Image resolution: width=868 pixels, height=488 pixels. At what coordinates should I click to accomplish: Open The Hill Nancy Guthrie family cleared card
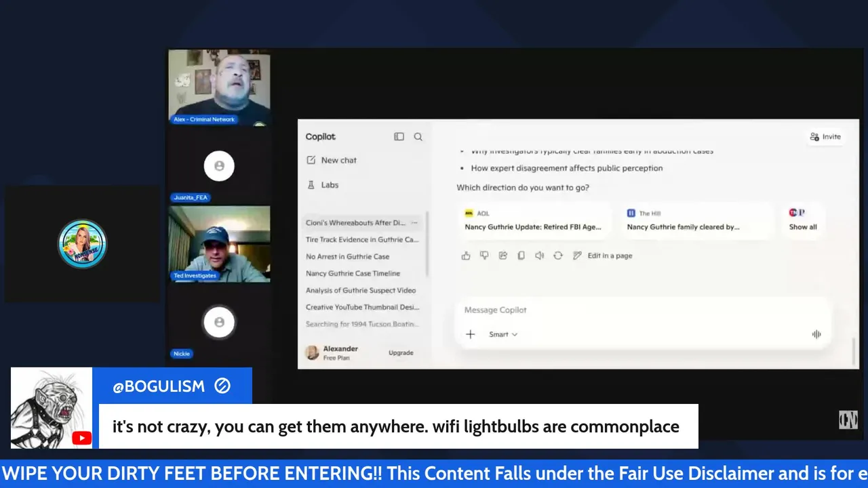696,221
